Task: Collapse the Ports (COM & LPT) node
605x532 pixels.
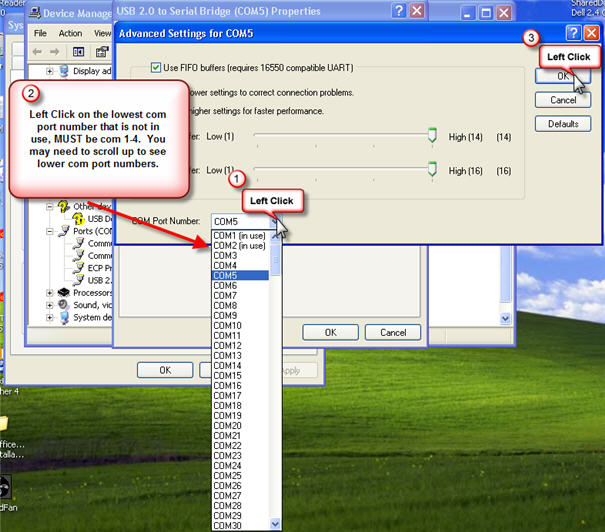Action: (49, 231)
